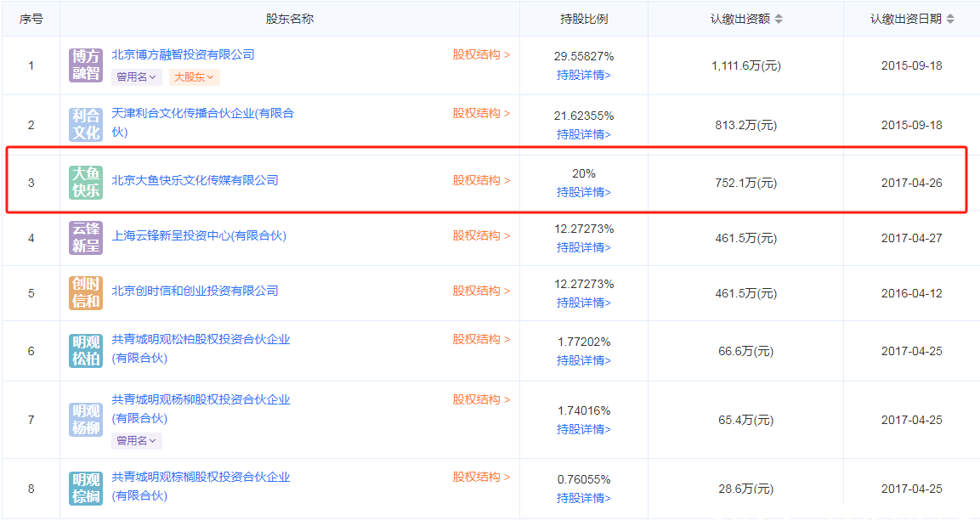Open 持股详情 under 1.77202%
980x526 pixels.
pos(584,360)
